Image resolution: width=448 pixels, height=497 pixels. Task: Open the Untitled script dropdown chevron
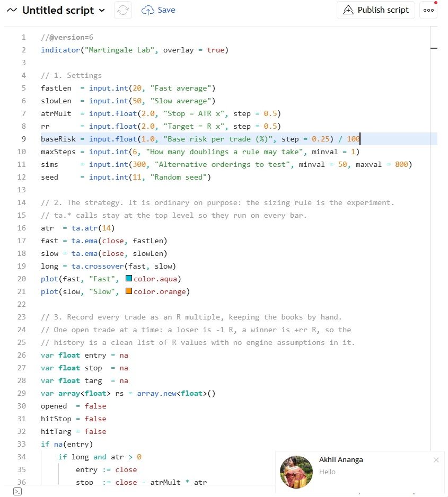(x=102, y=11)
